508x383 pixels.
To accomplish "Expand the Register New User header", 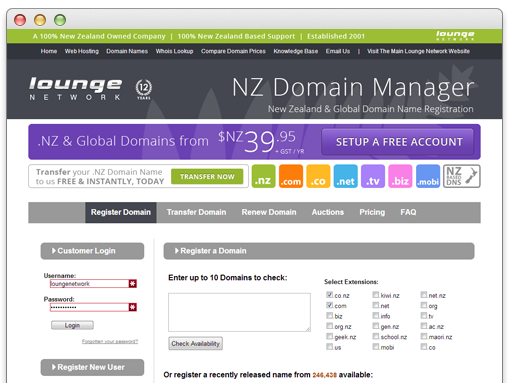I will (x=92, y=367).
